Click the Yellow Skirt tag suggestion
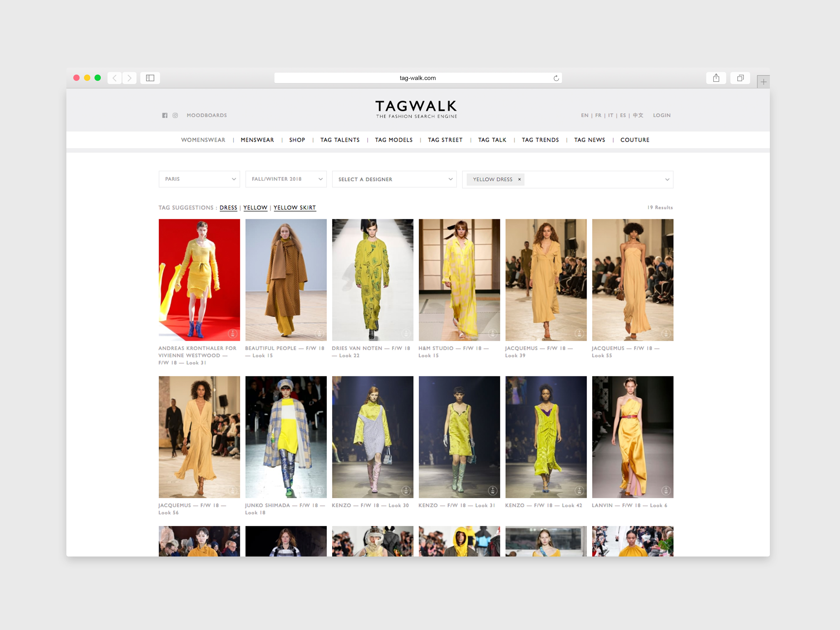The image size is (840, 630). [295, 208]
